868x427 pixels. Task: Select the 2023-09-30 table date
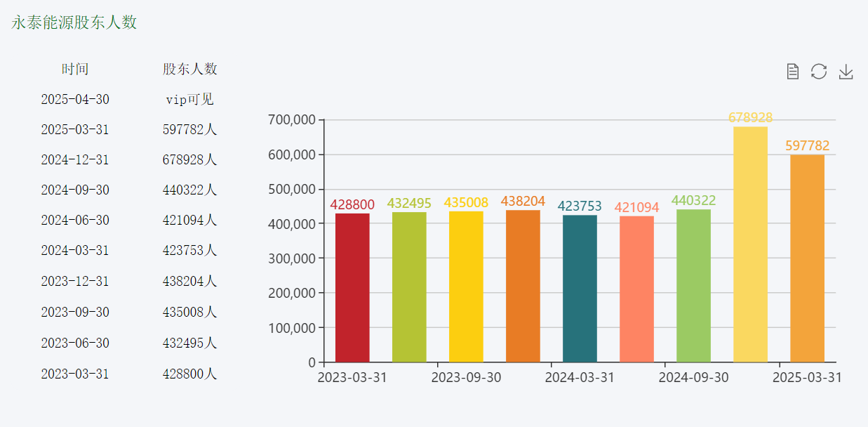point(75,313)
